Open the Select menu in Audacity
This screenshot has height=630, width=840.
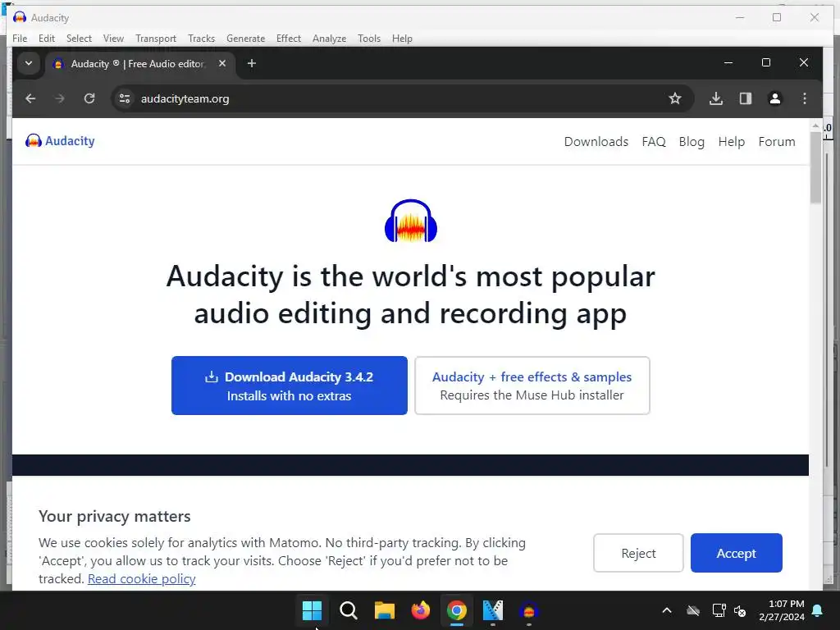(x=80, y=39)
